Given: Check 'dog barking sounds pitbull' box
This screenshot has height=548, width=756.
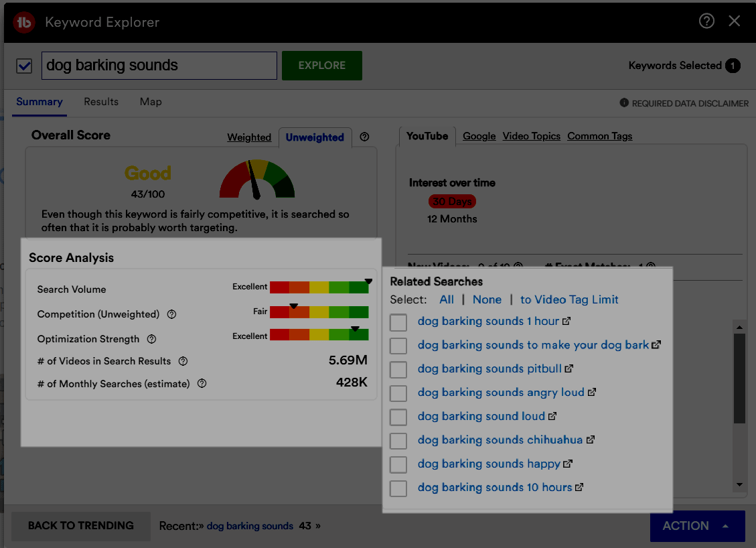Looking at the screenshot, I should click(398, 370).
